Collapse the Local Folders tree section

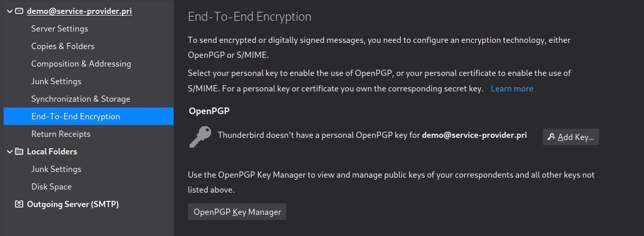click(9, 151)
